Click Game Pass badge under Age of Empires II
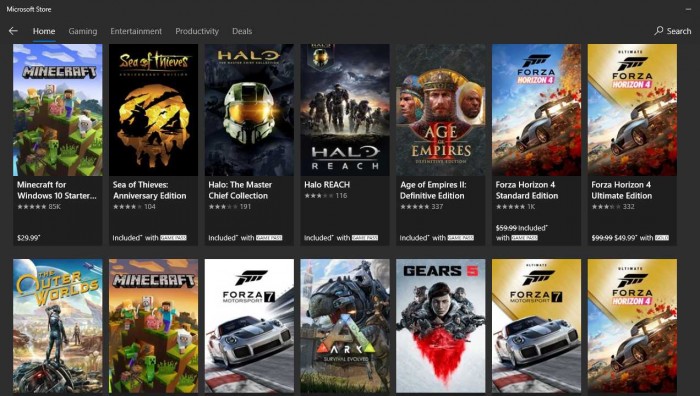The height and width of the screenshot is (396, 700). (461, 238)
